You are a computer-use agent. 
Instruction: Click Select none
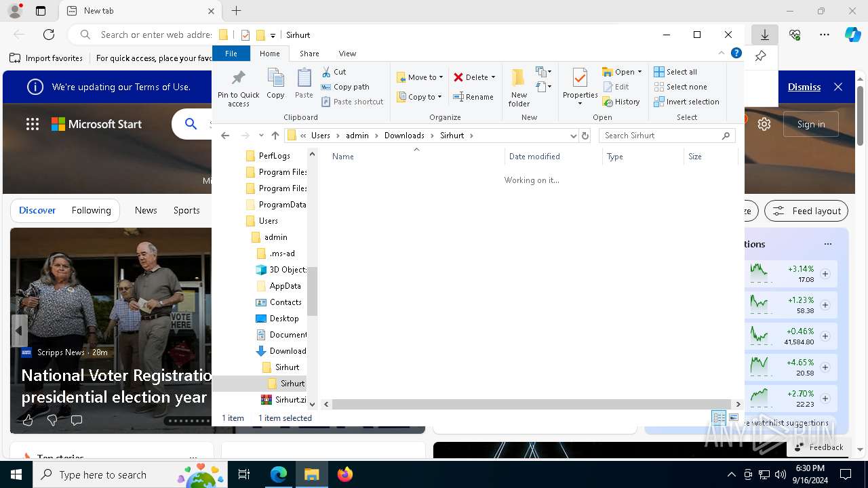[680, 87]
